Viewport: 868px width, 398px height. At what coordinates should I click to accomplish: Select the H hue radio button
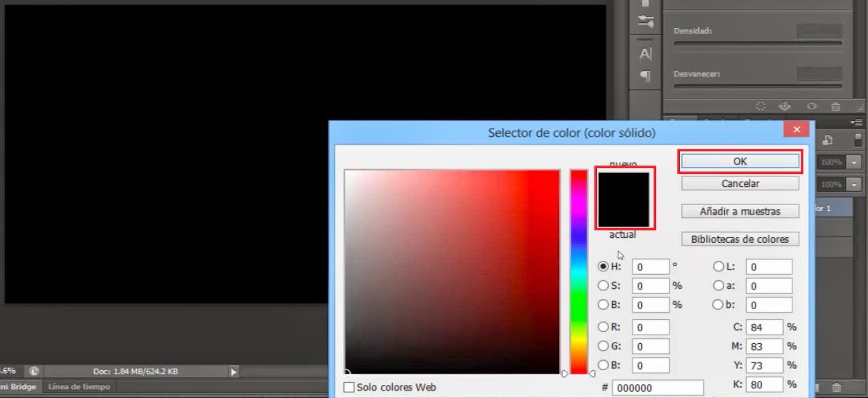603,266
